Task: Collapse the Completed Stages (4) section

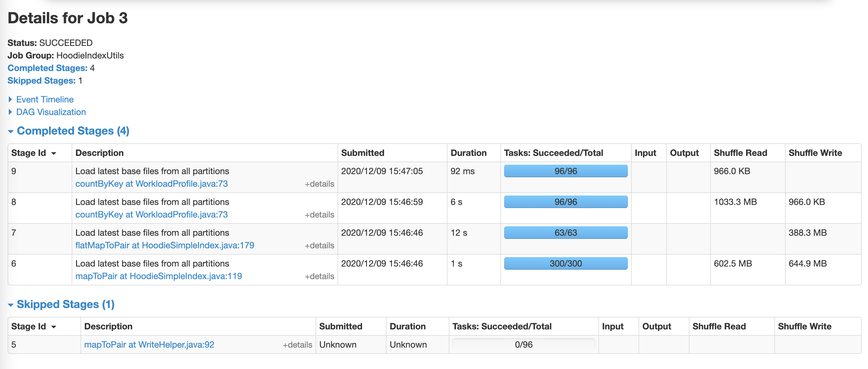Action: click(73, 131)
